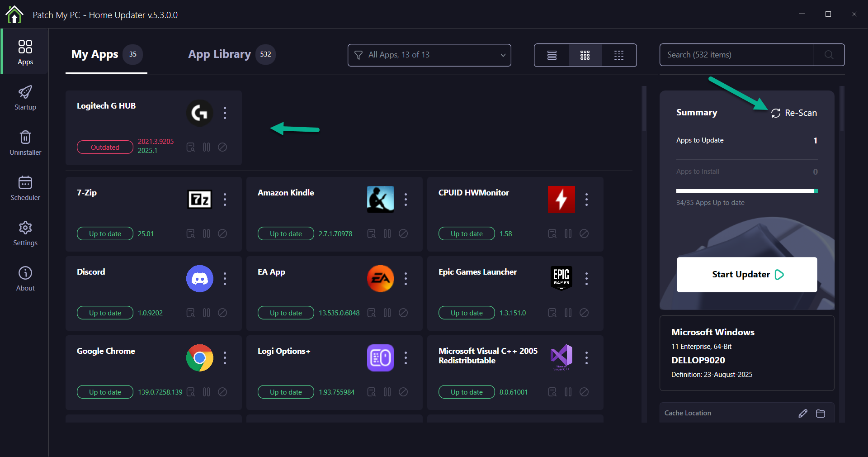Screen dimensions: 868x457
Task: Click the search magnifier icon
Action: coord(829,55)
